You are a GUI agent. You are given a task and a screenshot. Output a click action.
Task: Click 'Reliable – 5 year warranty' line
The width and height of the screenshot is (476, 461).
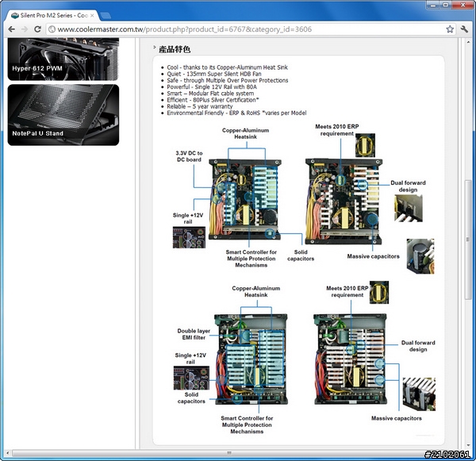(x=200, y=106)
